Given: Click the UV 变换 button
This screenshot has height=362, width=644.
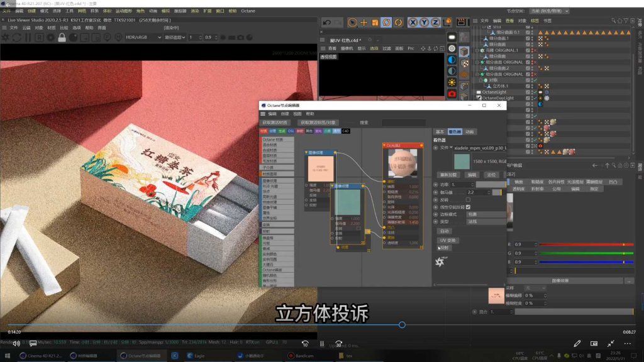Looking at the screenshot, I should point(449,240).
